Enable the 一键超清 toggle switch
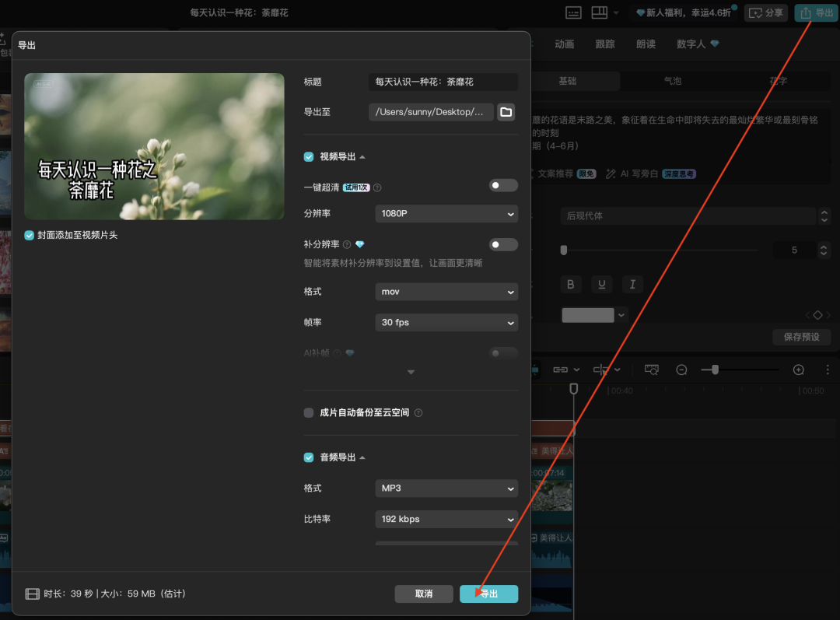This screenshot has height=620, width=840. point(503,185)
